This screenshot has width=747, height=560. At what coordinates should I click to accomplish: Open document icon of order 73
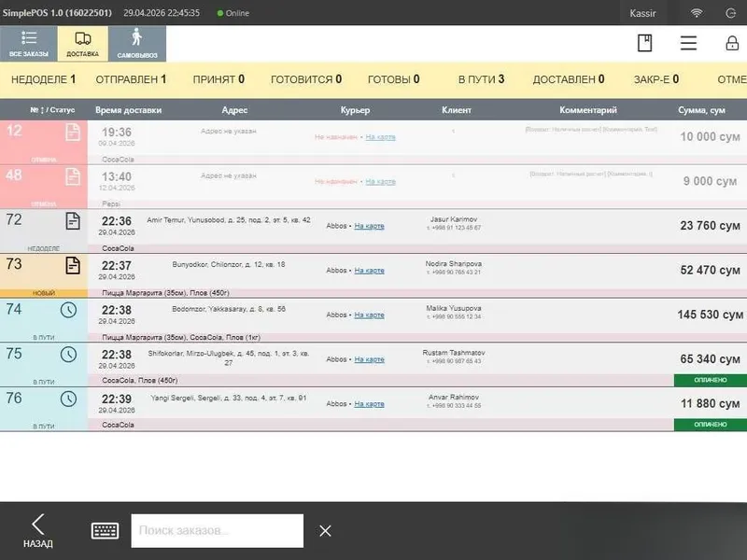73,266
